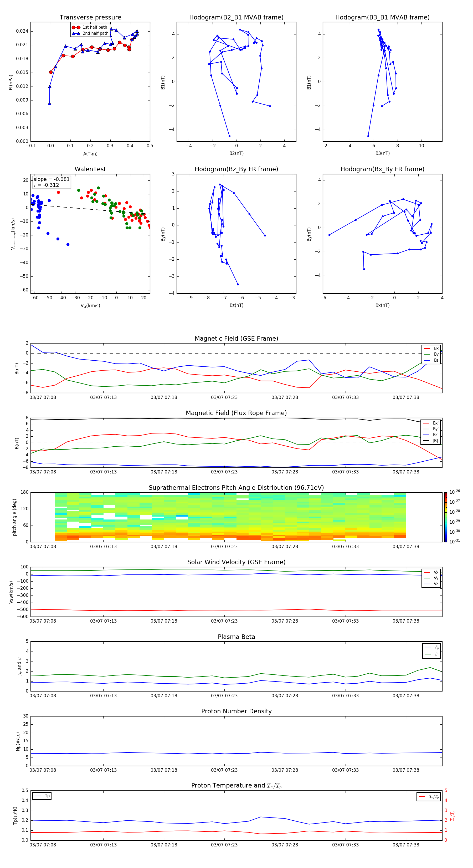
Task: Click the "Proton Number Density" title
Action: point(236,711)
